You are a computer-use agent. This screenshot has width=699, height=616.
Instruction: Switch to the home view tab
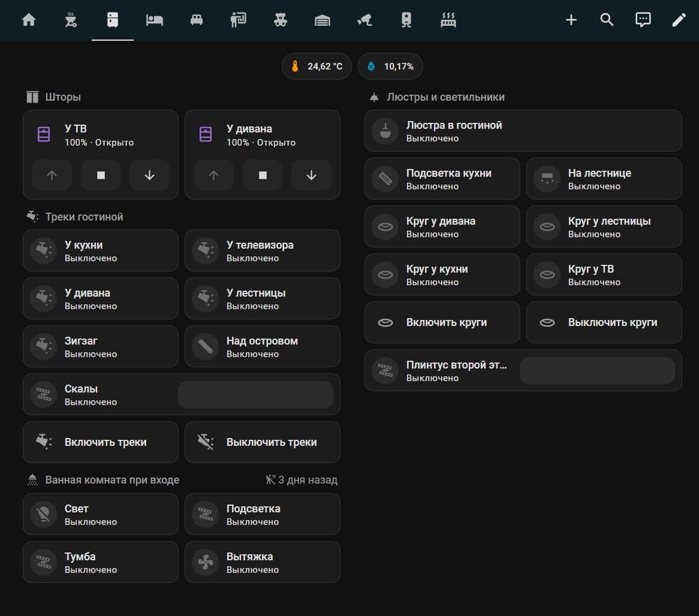pos(29,20)
